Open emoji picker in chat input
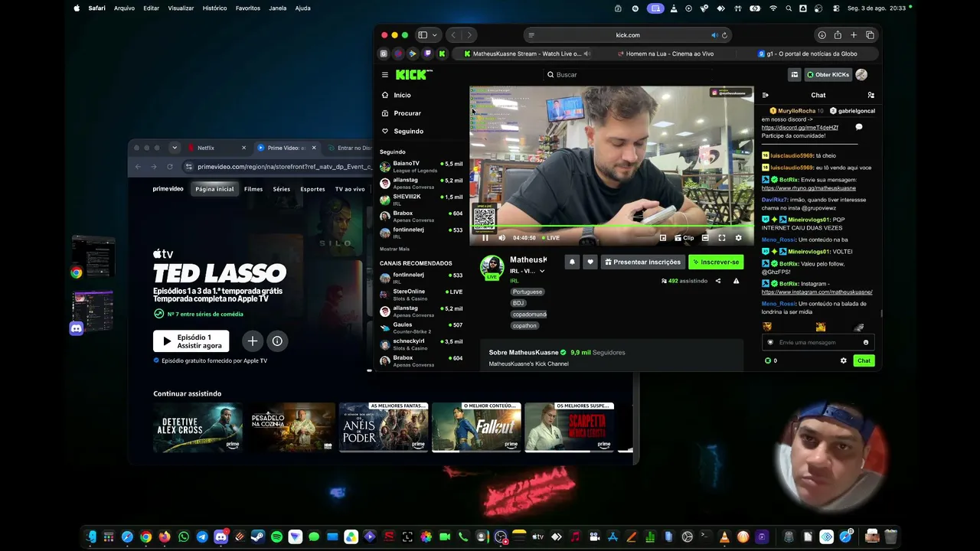This screenshot has width=980, height=551. tap(866, 343)
